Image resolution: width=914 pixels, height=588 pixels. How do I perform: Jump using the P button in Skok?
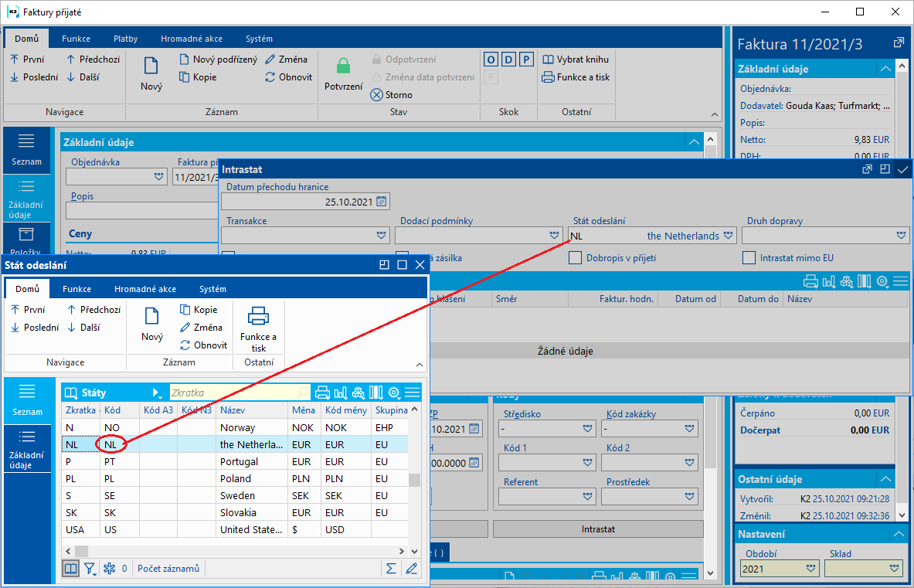[x=526, y=59]
